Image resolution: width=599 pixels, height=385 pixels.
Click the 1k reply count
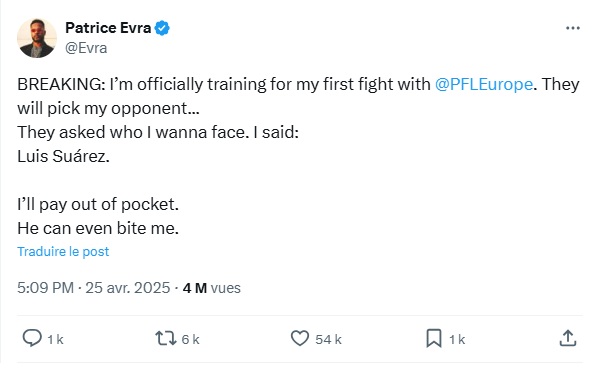tap(55, 339)
